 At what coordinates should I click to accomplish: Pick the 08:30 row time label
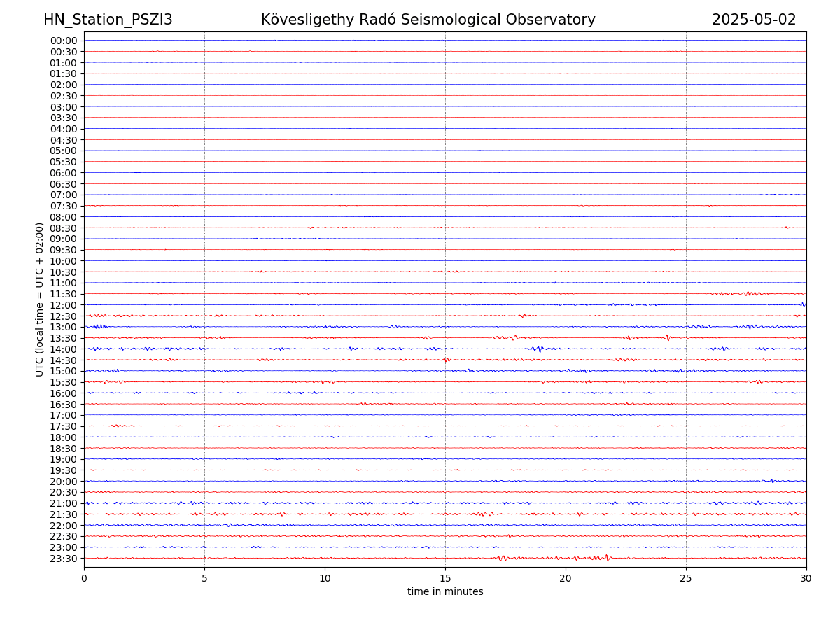[x=64, y=228]
